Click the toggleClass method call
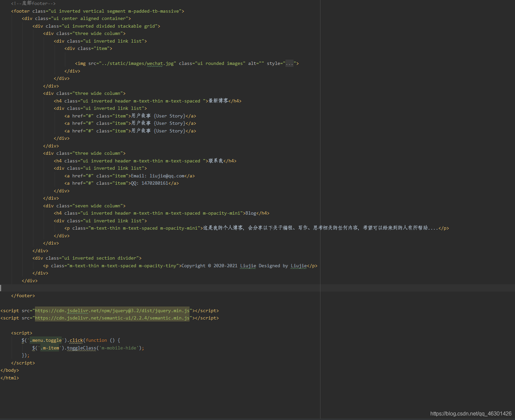The height and width of the screenshot is (420, 515). coord(82,348)
